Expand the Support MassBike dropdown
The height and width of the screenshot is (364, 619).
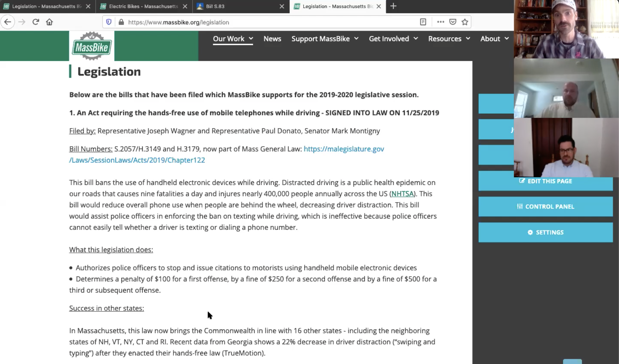tap(325, 39)
